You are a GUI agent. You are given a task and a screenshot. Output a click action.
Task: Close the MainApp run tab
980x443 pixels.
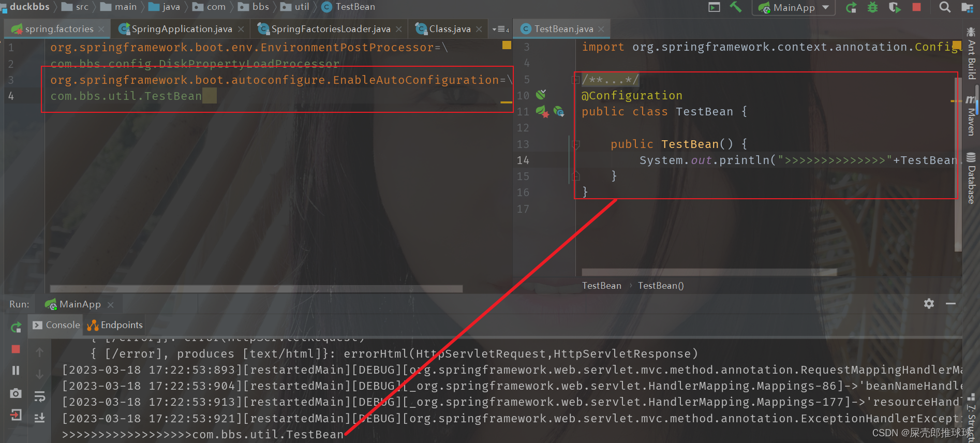click(x=110, y=305)
